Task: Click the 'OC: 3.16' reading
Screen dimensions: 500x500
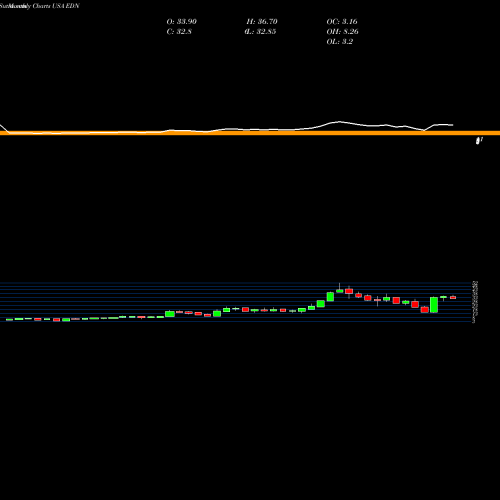Action: coord(342,22)
